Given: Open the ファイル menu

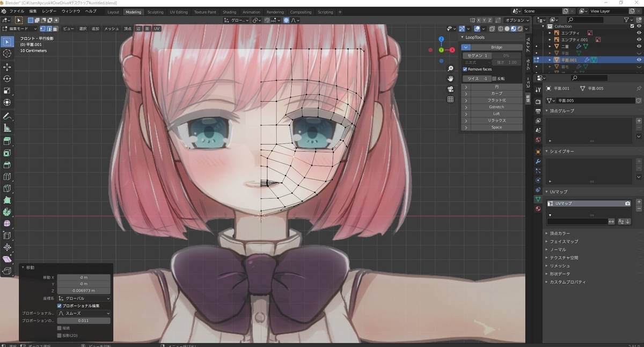Looking at the screenshot, I should (x=17, y=11).
